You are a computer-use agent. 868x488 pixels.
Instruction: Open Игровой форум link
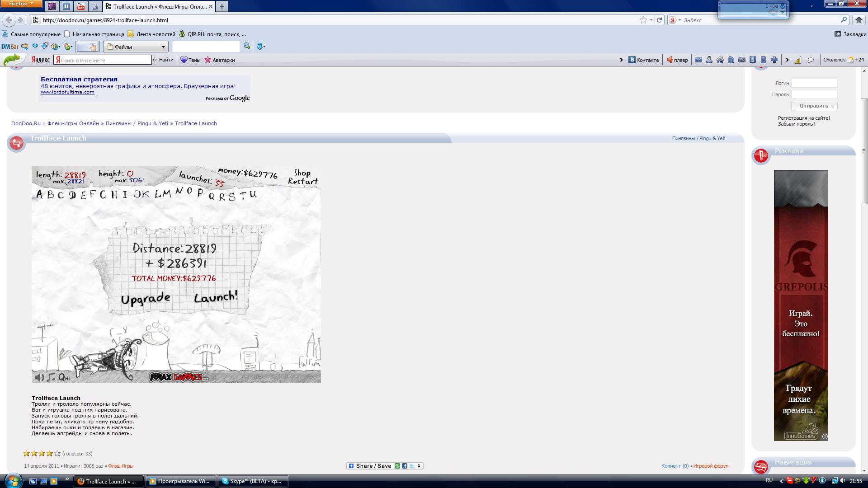(711, 466)
